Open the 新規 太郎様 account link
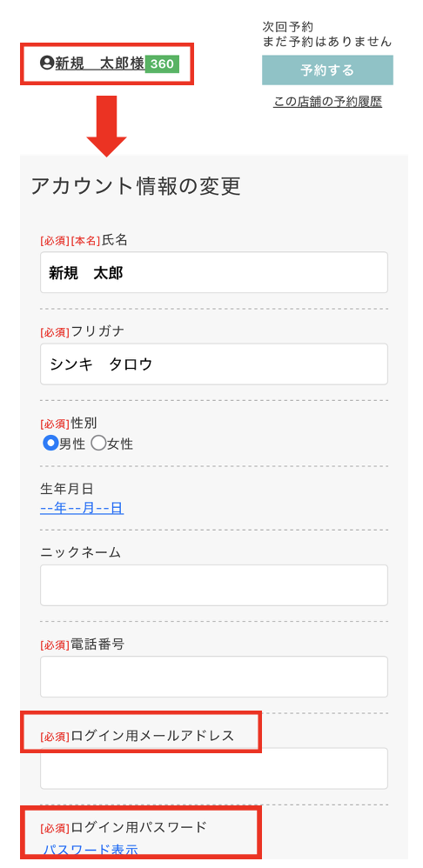The height and width of the screenshot is (868, 423). point(100,63)
